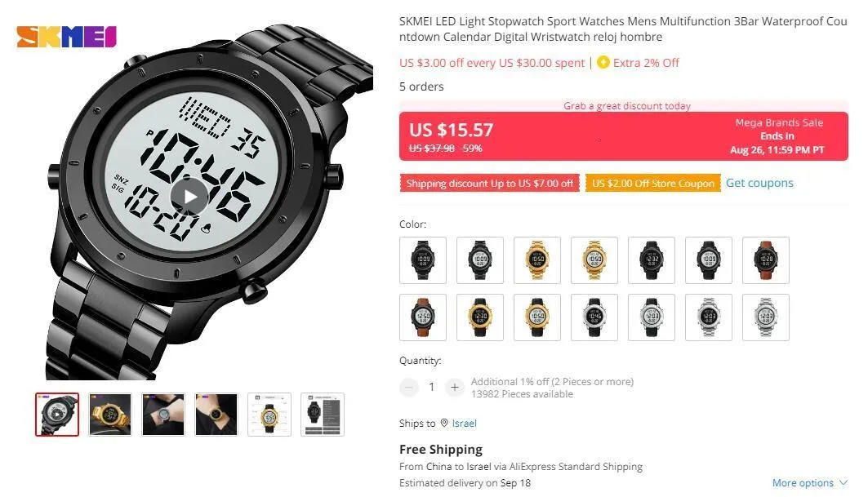Increase quantity with the plus button

coord(455,387)
